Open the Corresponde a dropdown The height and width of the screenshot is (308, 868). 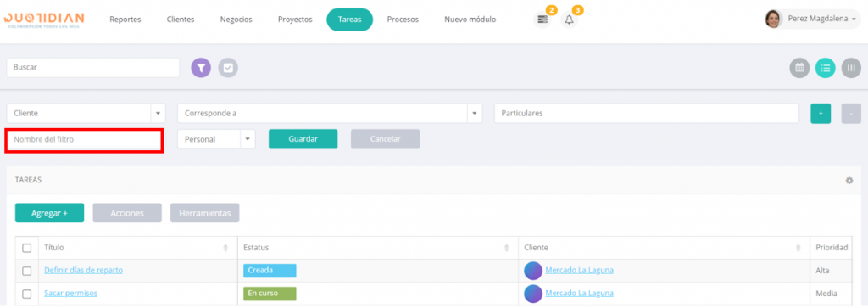coord(475,113)
